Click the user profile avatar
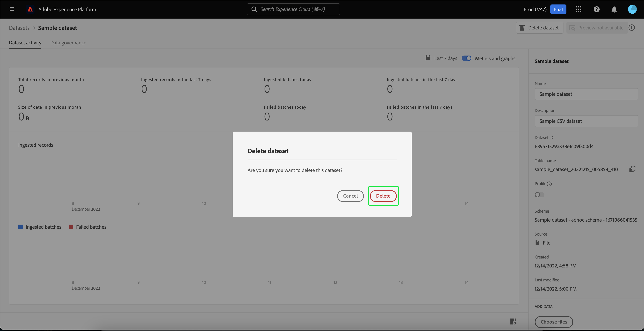 pyautogui.click(x=632, y=9)
